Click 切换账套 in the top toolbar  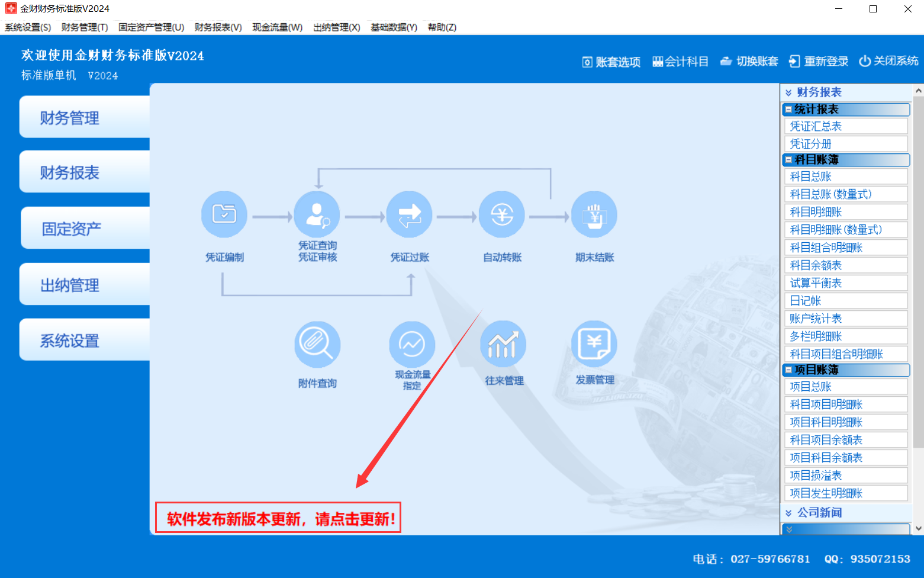(x=749, y=62)
